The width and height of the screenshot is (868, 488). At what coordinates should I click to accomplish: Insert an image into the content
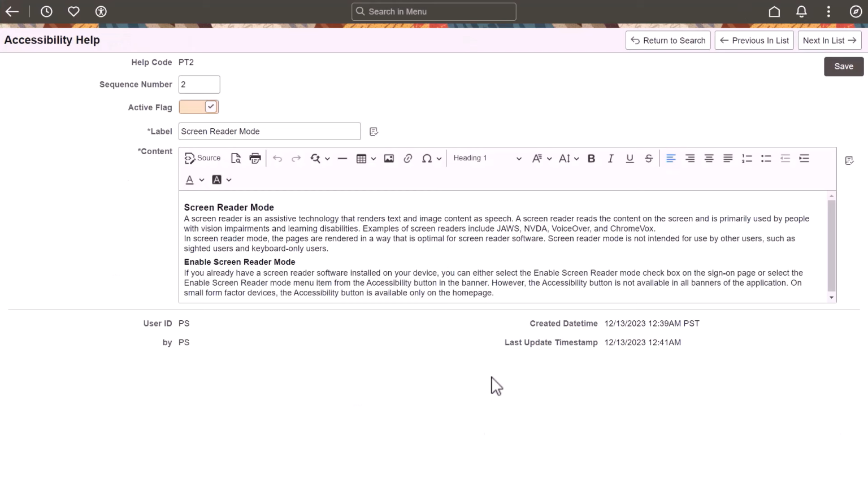coord(389,158)
